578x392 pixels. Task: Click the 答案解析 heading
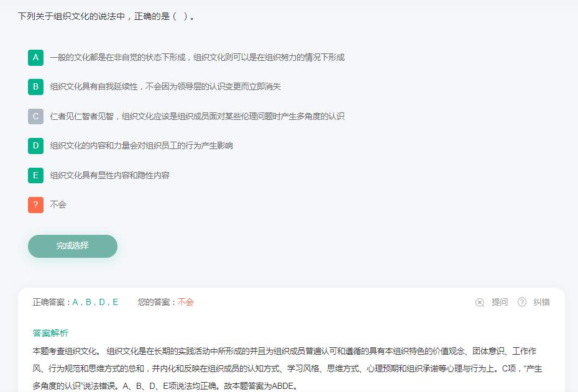coord(50,333)
